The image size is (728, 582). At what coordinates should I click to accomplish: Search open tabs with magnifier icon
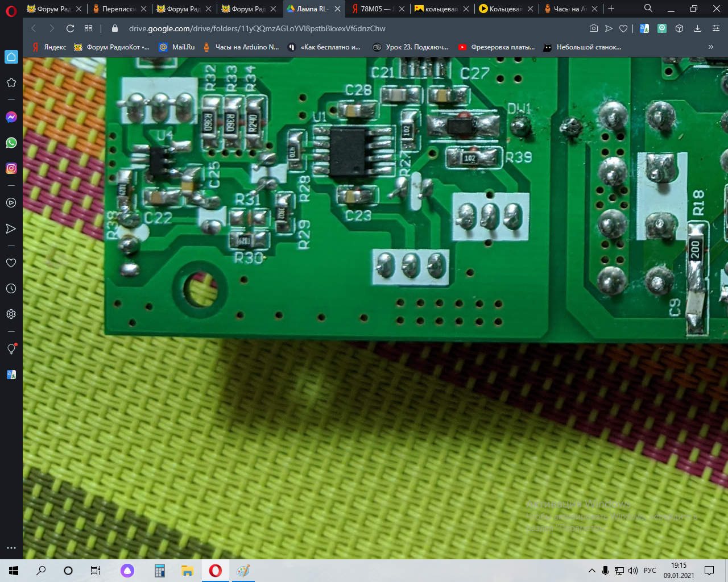click(648, 8)
